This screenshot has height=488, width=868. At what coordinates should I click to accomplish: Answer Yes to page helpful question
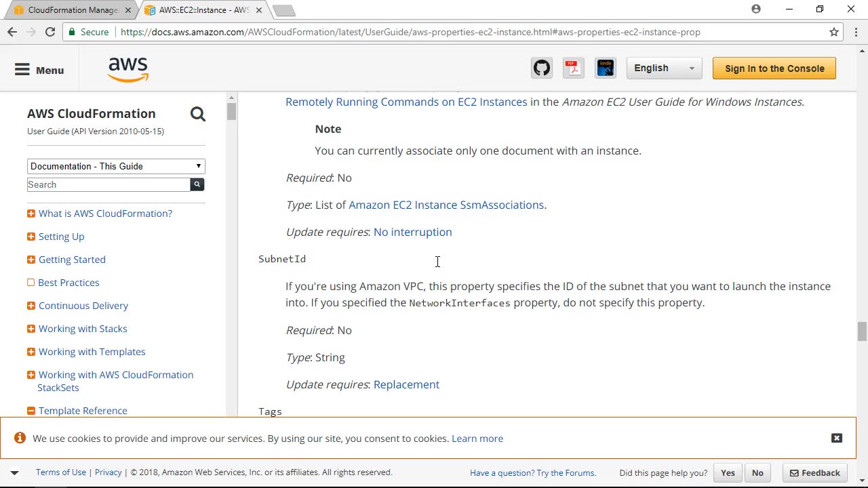728,473
